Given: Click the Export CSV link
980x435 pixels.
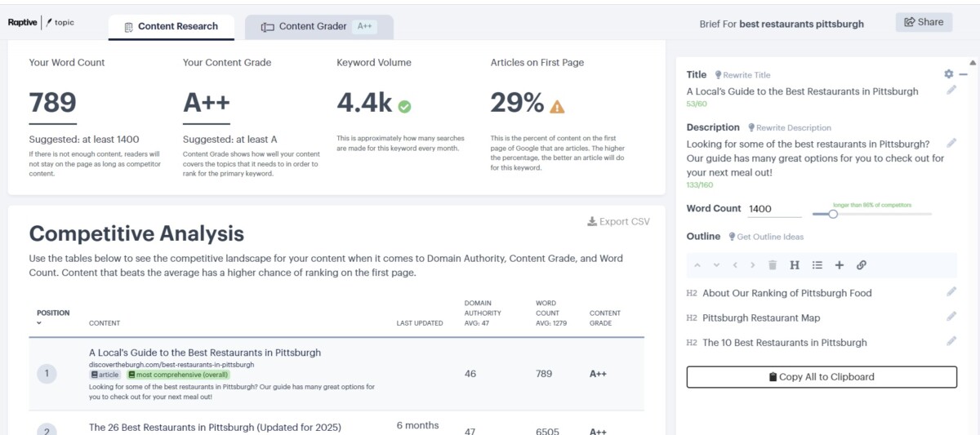Looking at the screenshot, I should pos(618,221).
